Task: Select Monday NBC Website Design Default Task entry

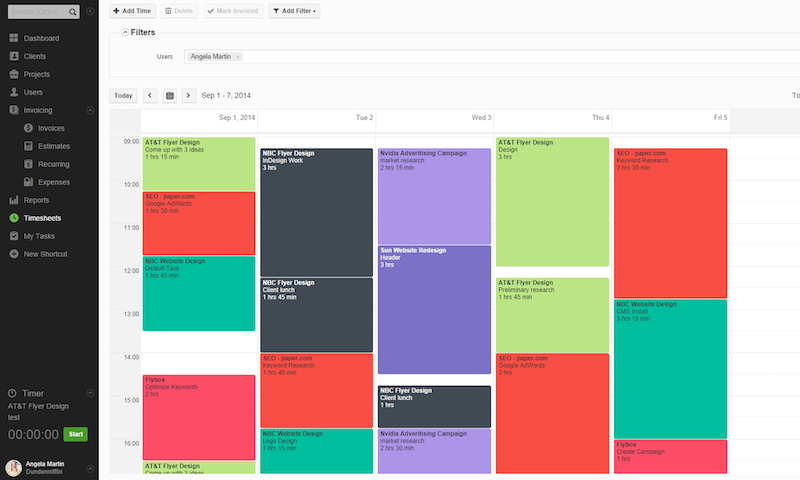Action: [199, 293]
